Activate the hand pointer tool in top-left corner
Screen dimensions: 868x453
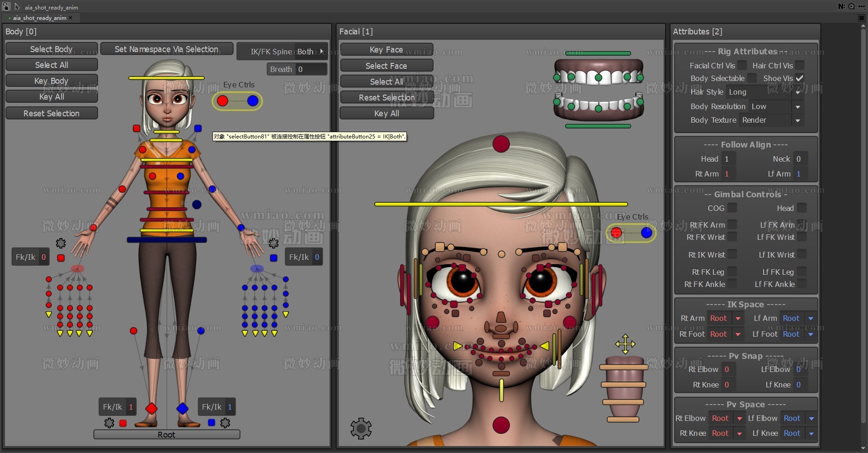click(6, 7)
